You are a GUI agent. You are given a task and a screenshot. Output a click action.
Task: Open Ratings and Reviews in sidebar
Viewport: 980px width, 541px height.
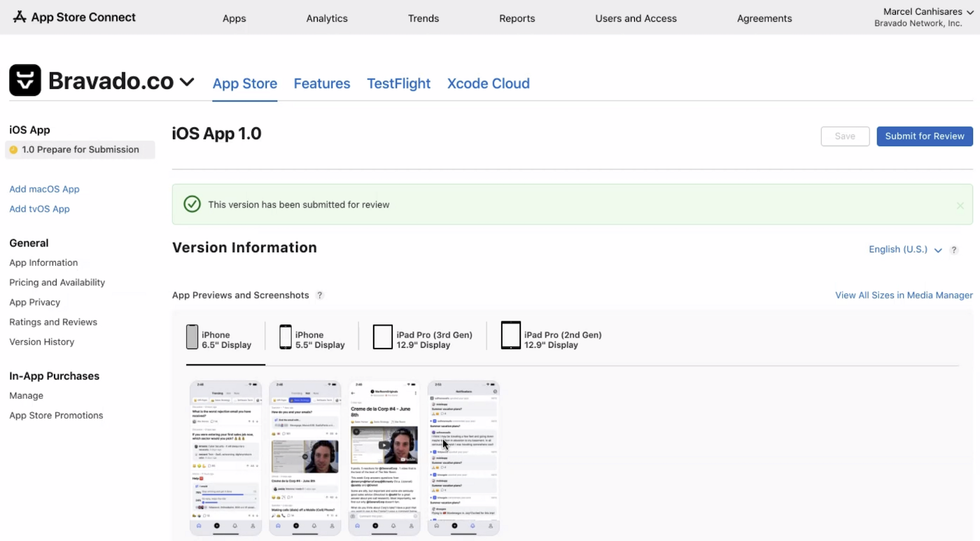tap(53, 322)
